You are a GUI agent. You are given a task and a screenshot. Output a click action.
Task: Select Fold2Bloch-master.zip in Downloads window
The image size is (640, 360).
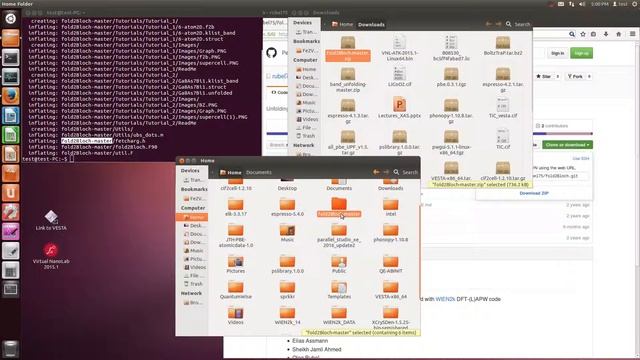point(348,48)
